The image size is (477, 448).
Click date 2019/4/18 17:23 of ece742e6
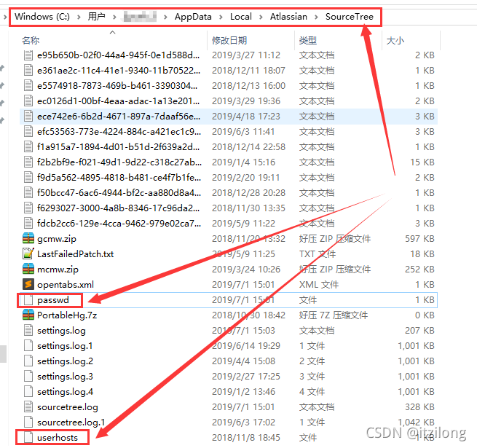point(246,117)
